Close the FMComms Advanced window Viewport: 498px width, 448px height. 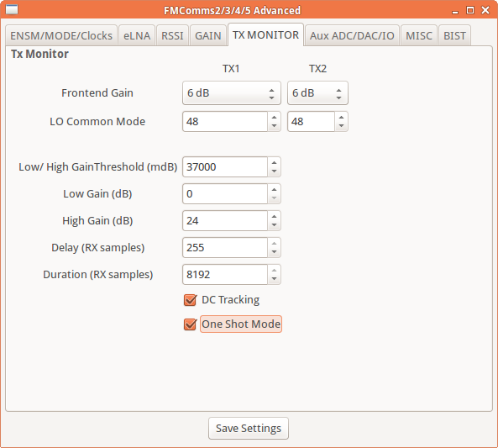(x=485, y=10)
